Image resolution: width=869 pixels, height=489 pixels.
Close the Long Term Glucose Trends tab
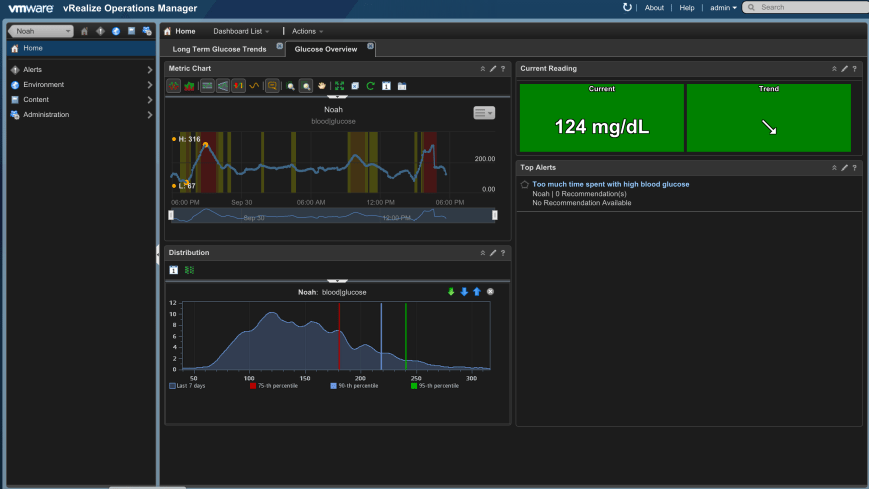279,46
